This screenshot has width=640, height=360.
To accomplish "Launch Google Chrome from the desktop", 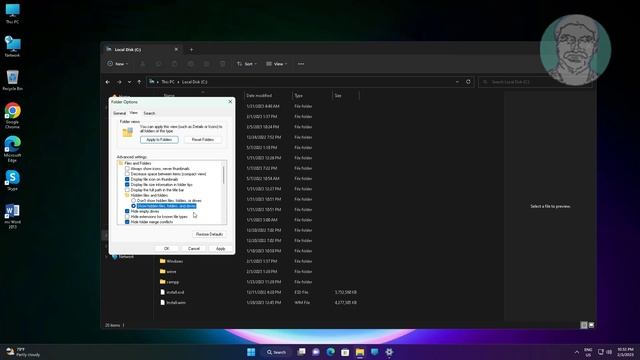I will 12,116.
